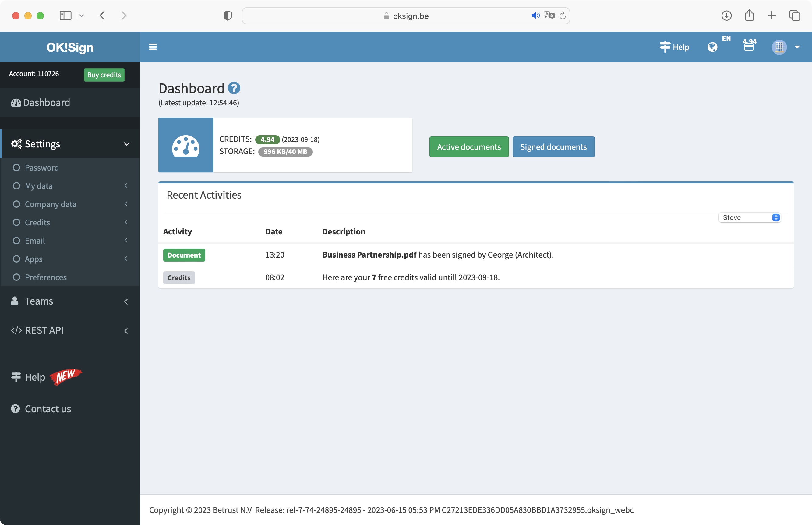
Task: Click the 13:20 date cell
Action: [275, 255]
